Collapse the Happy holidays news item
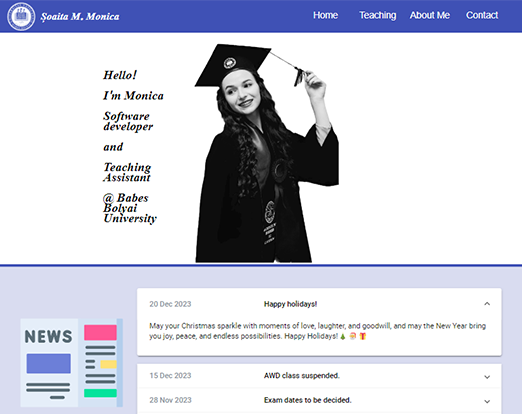Image resolution: width=522 pixels, height=414 pixels. (x=487, y=304)
